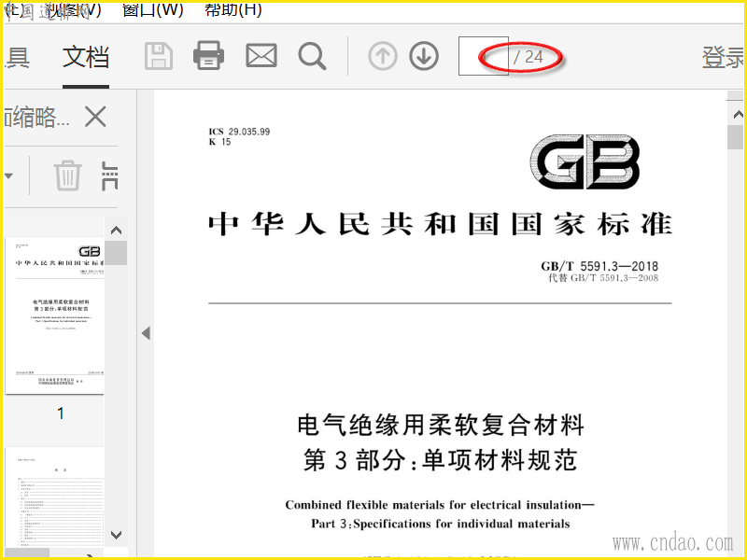Click the subtitle 第3部分:单项材料规范
The image size is (747, 560).
[x=440, y=460]
